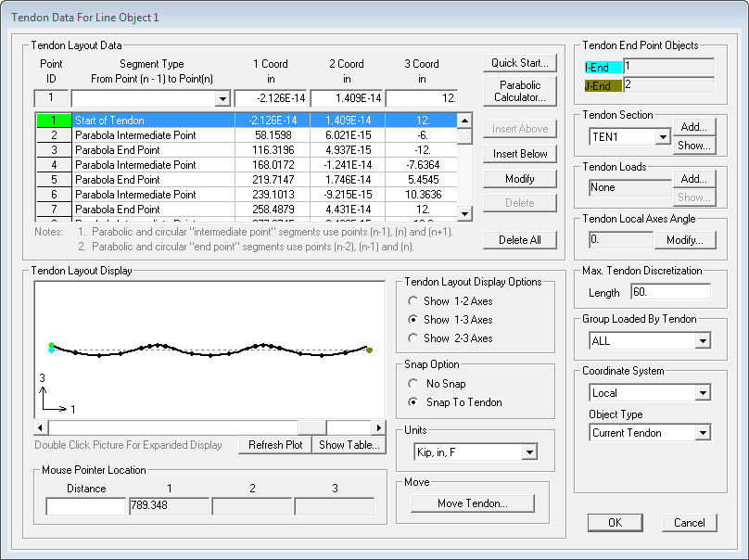Click the 1 Coord input field

(271, 98)
